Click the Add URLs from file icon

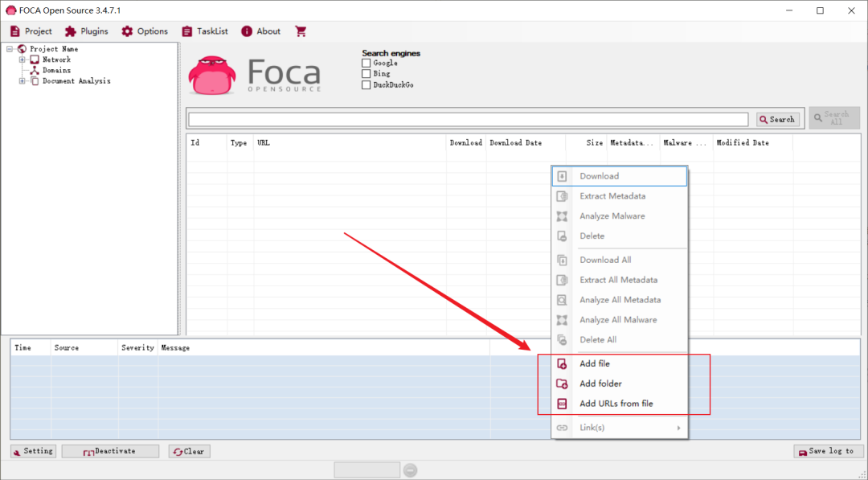coord(562,404)
